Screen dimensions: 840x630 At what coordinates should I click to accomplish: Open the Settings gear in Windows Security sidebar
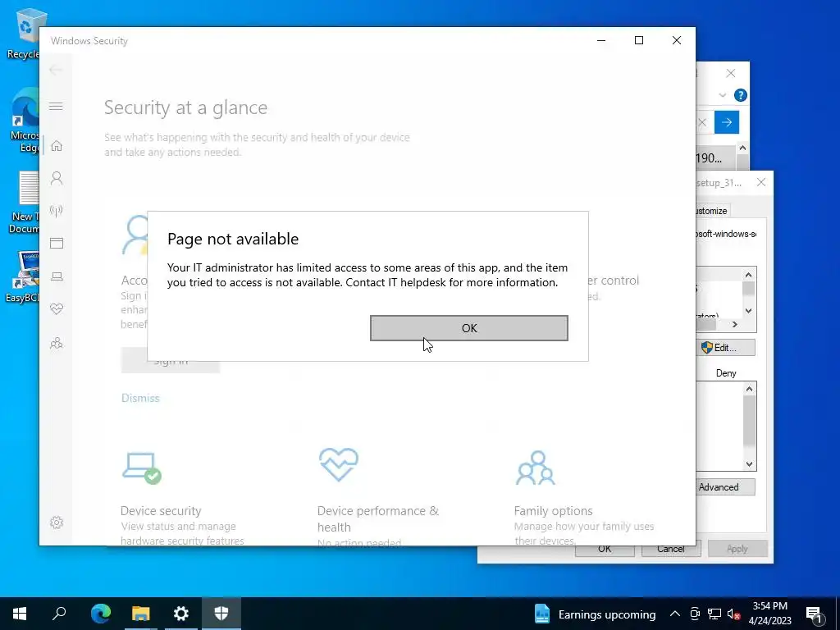[x=57, y=523]
